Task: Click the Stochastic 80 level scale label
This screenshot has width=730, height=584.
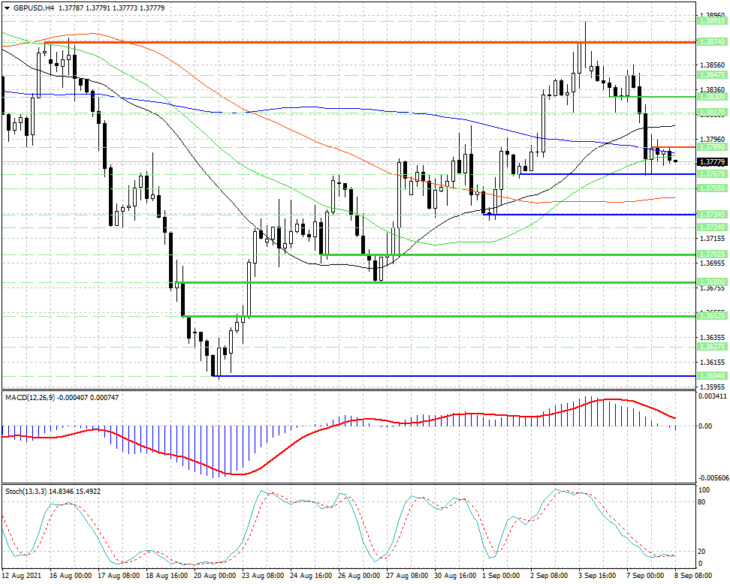Action: pos(703,502)
